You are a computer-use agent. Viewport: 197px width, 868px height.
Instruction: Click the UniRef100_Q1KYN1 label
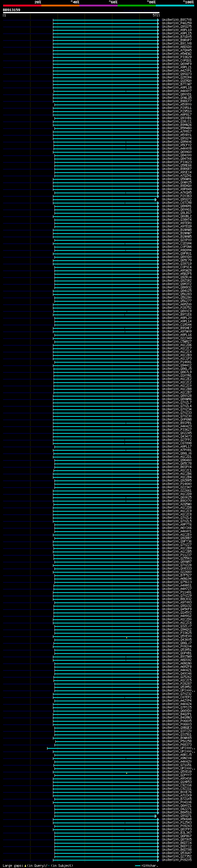click(x=177, y=376)
